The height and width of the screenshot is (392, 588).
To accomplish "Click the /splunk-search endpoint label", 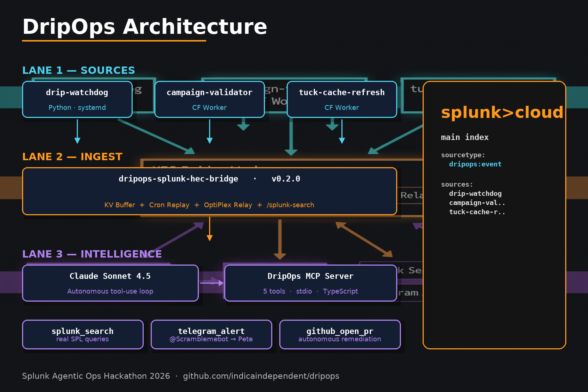I will click(290, 205).
